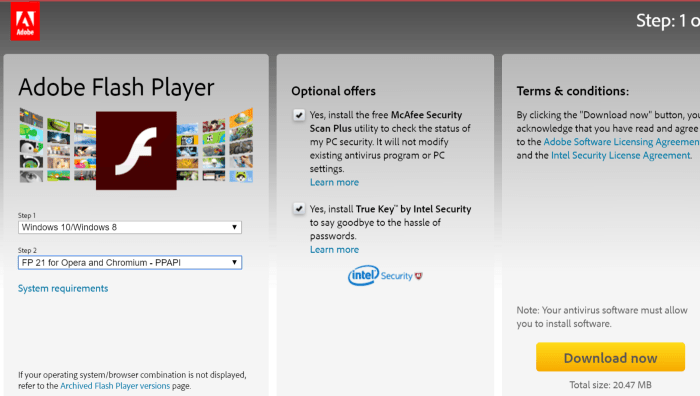Click the Total size: 20.47 MB text

tap(610, 385)
